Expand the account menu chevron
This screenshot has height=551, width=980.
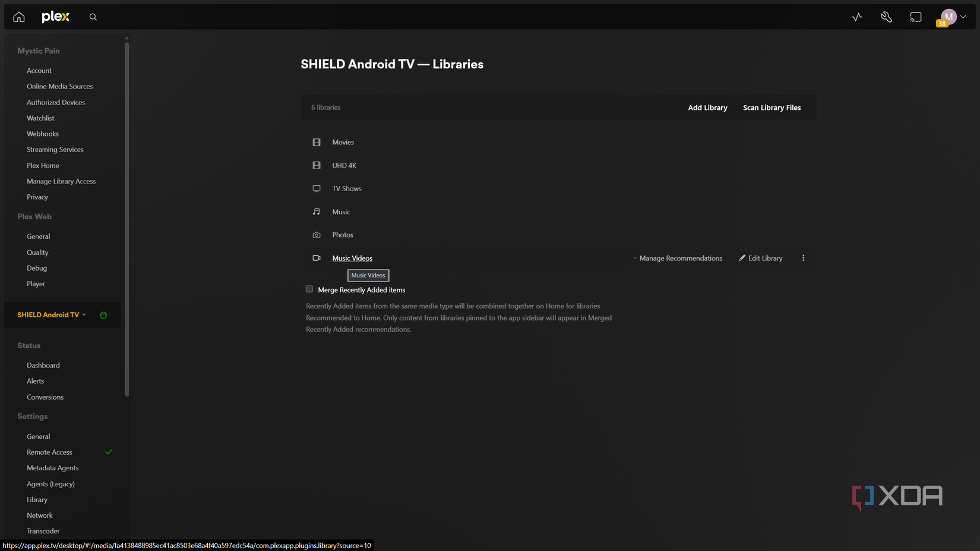[963, 17]
